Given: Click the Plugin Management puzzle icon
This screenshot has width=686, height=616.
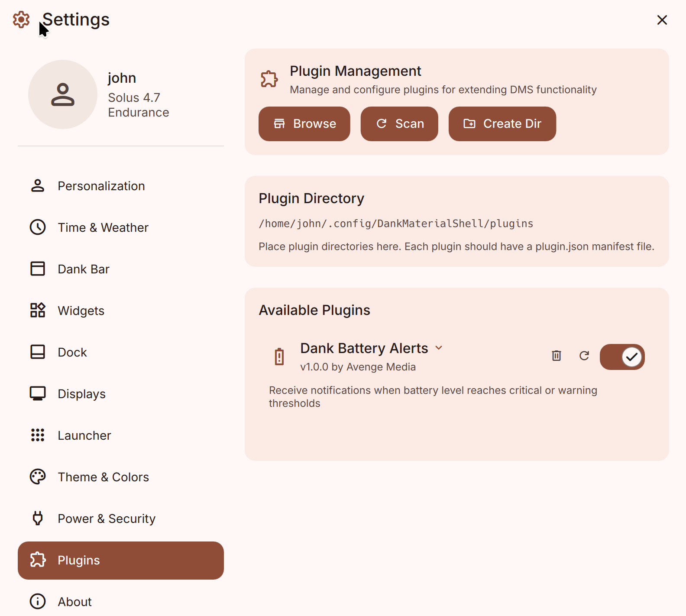Looking at the screenshot, I should point(269,79).
